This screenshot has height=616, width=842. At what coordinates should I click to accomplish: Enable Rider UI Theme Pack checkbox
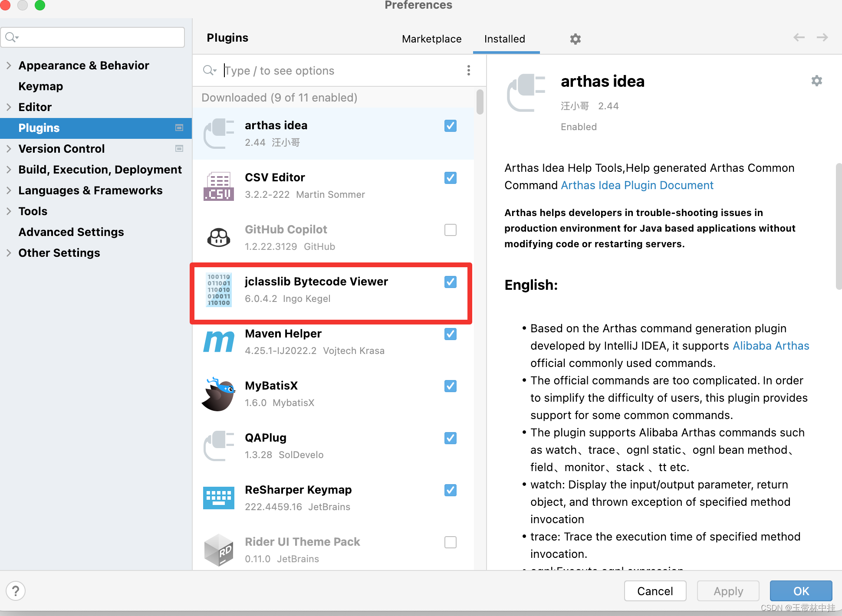pos(450,542)
